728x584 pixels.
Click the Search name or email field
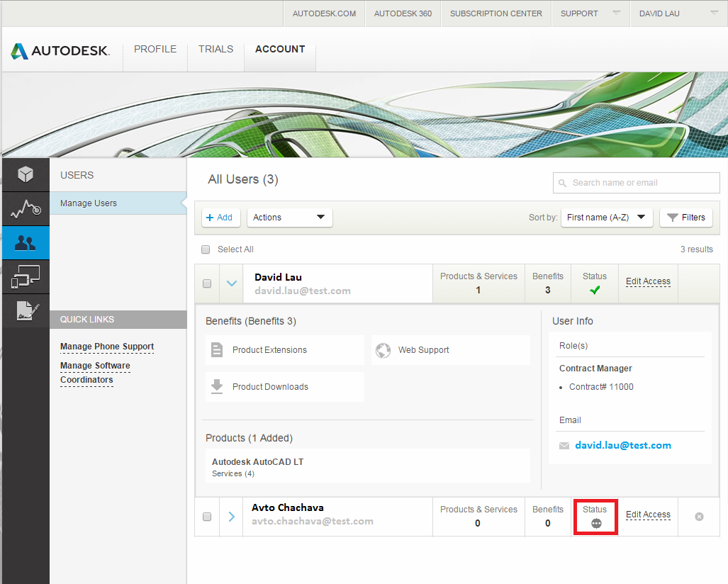[x=636, y=183]
